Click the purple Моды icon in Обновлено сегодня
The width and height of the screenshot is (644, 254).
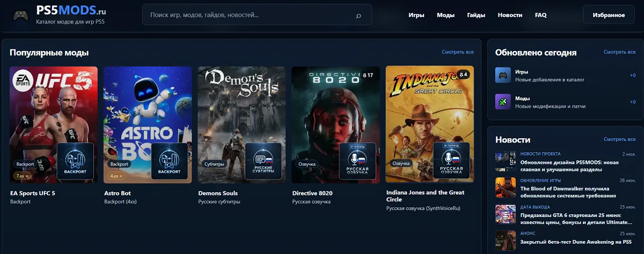[x=503, y=102]
